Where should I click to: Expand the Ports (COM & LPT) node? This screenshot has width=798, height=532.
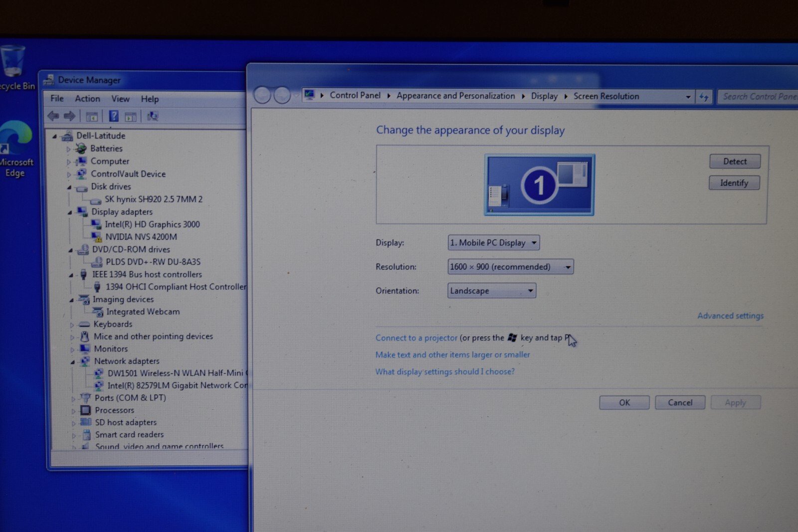coord(73,398)
